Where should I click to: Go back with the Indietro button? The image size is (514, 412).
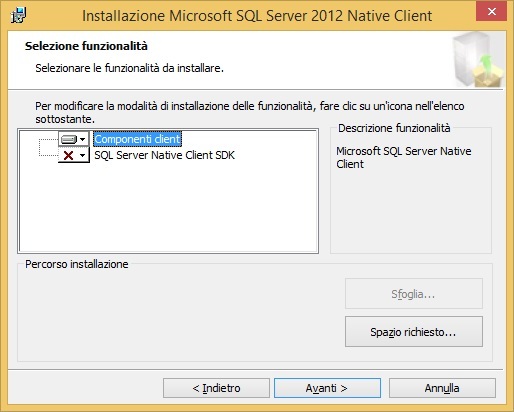coord(216,388)
